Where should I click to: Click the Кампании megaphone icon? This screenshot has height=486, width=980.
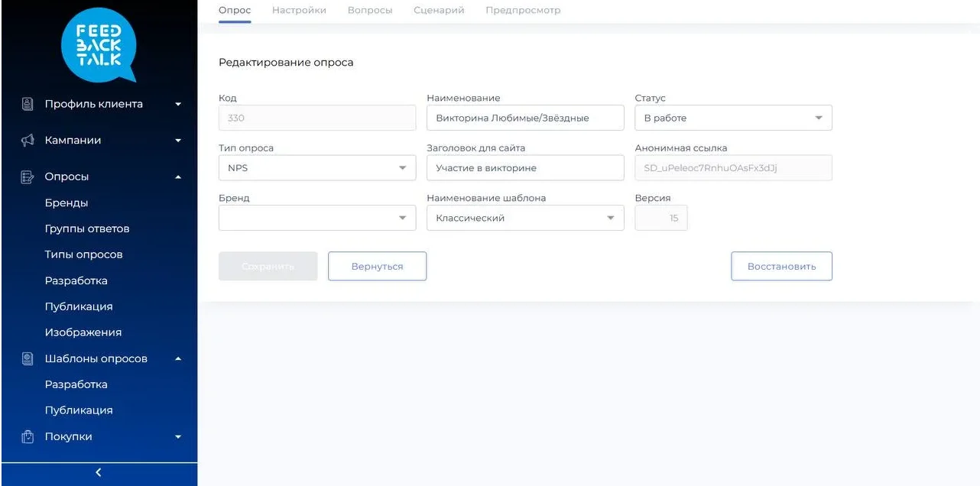pos(27,141)
